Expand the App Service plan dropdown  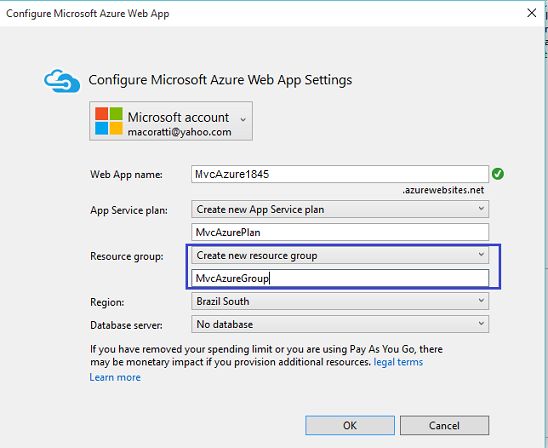coord(340,209)
